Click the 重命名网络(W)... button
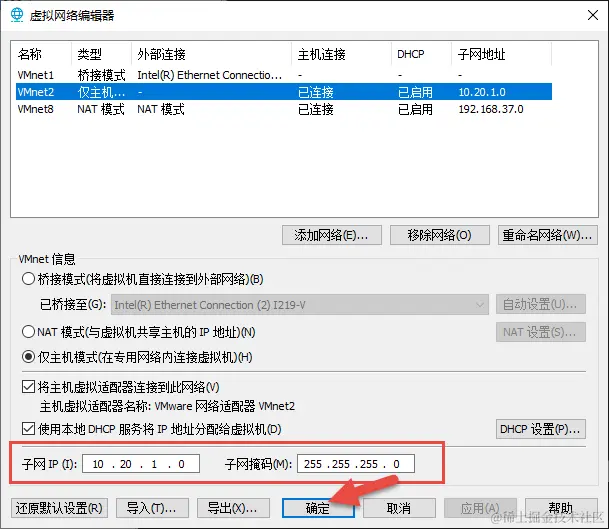 (x=548, y=235)
